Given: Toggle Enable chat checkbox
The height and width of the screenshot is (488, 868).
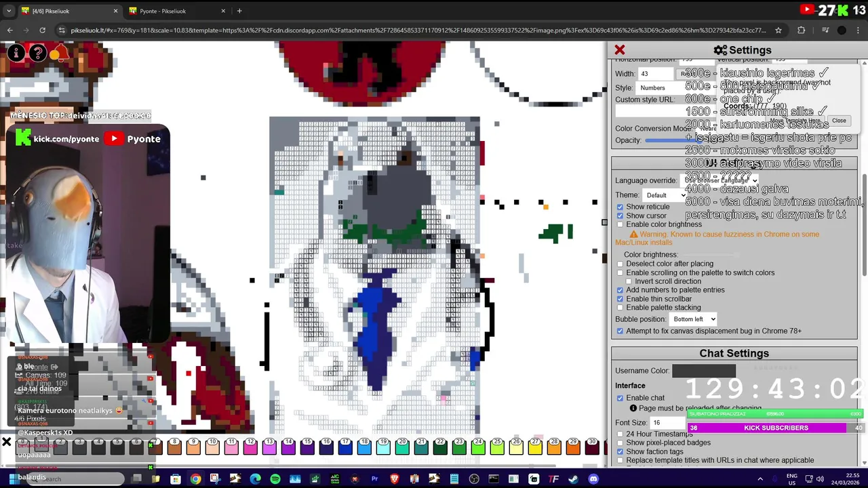Looking at the screenshot, I should pos(620,398).
